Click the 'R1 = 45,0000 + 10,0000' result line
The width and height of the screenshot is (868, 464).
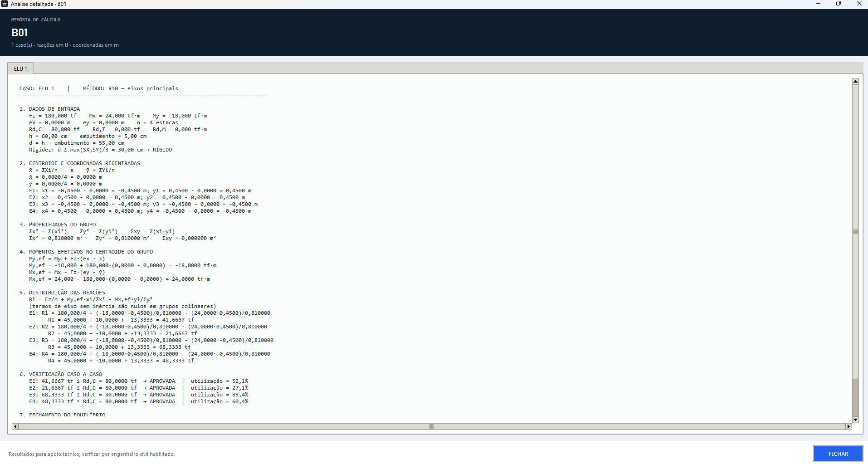click(x=121, y=320)
